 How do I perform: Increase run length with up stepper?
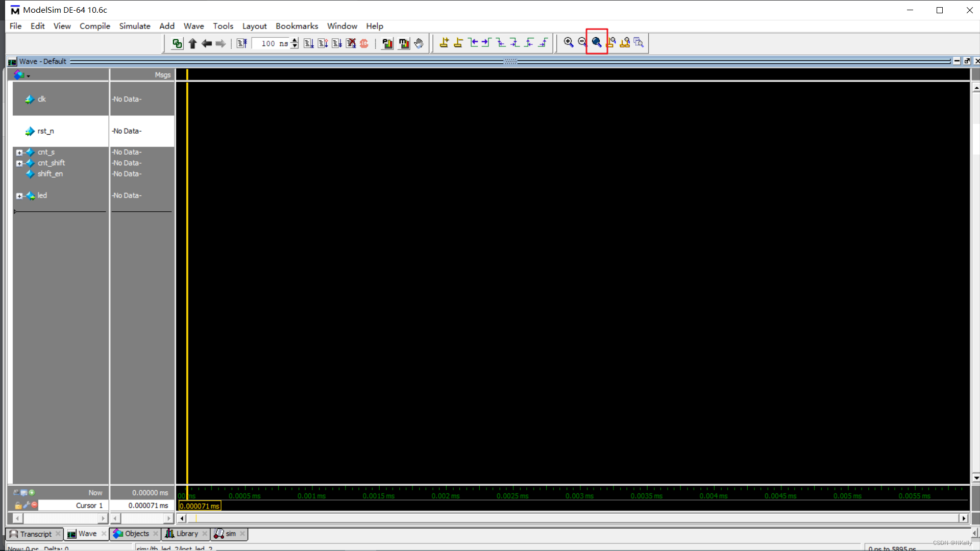point(295,40)
